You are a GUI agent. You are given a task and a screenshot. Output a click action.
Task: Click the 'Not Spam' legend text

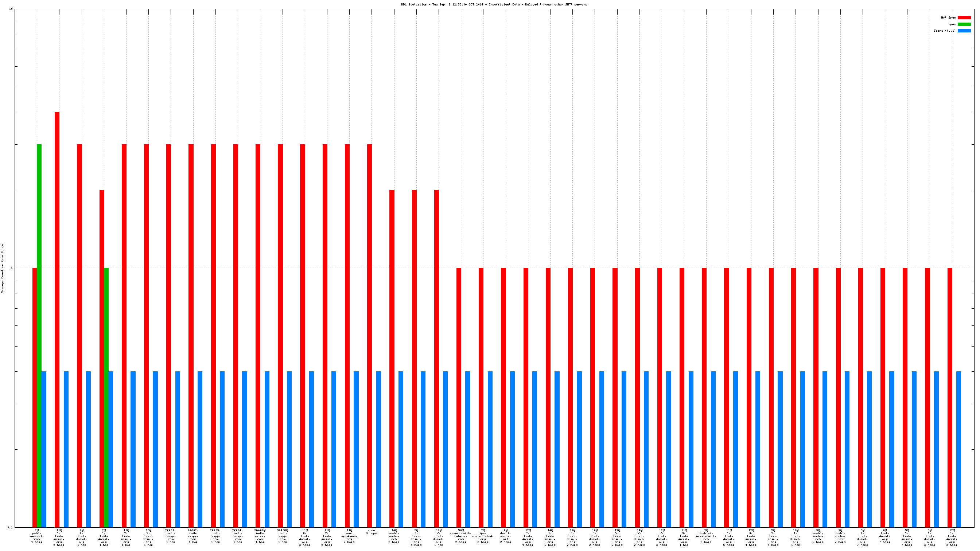click(x=948, y=17)
